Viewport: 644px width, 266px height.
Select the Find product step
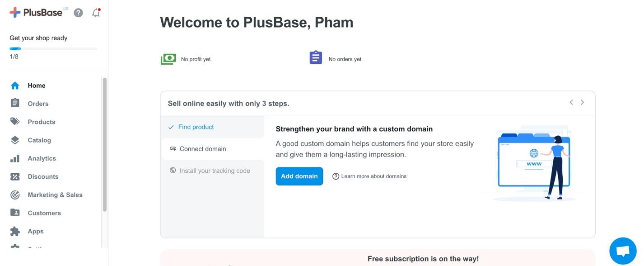pyautogui.click(x=196, y=127)
